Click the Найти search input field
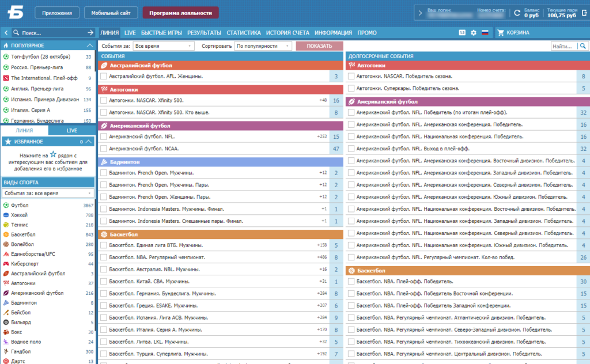The height and width of the screenshot is (364, 590). 564,46
